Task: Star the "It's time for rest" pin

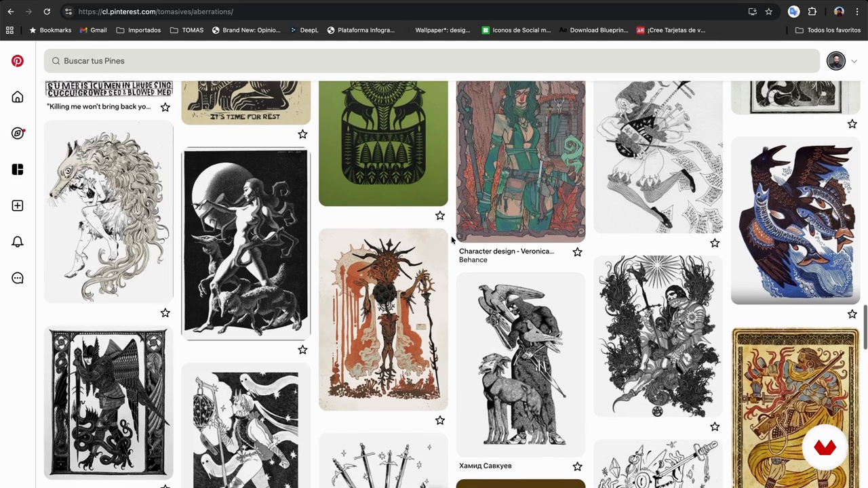Action: (302, 134)
